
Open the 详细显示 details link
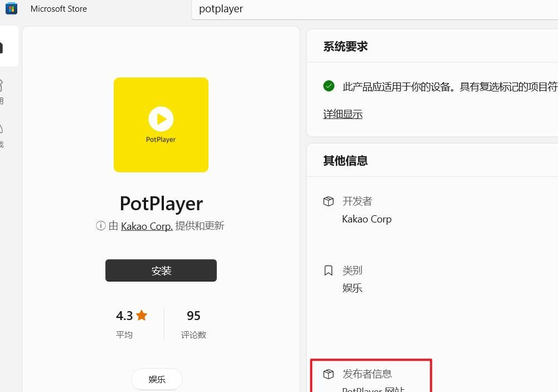coord(343,114)
